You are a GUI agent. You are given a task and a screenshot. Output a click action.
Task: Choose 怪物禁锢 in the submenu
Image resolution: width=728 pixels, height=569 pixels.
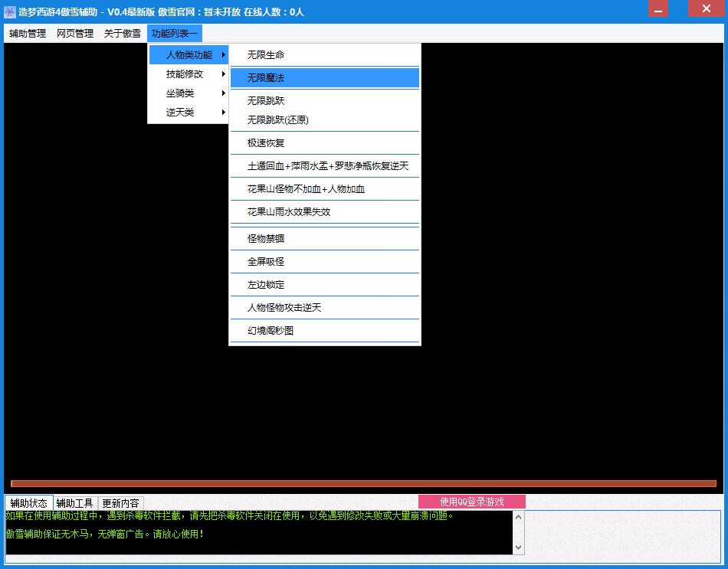click(x=266, y=239)
